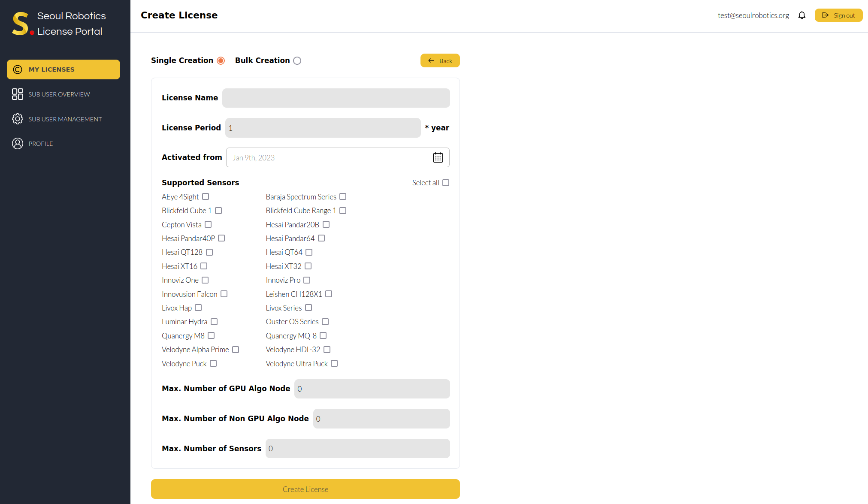Click the Supported Sensors heading
The width and height of the screenshot is (868, 504).
[200, 183]
